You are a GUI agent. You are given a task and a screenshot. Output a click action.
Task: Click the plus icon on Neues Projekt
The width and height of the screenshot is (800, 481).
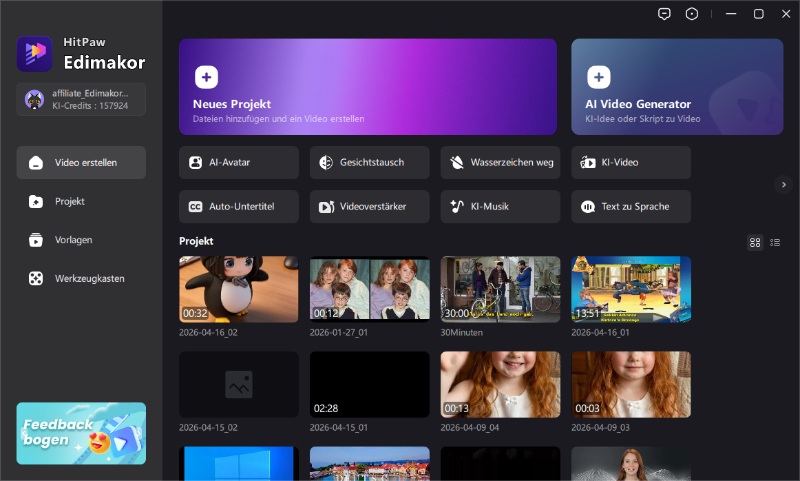[206, 77]
